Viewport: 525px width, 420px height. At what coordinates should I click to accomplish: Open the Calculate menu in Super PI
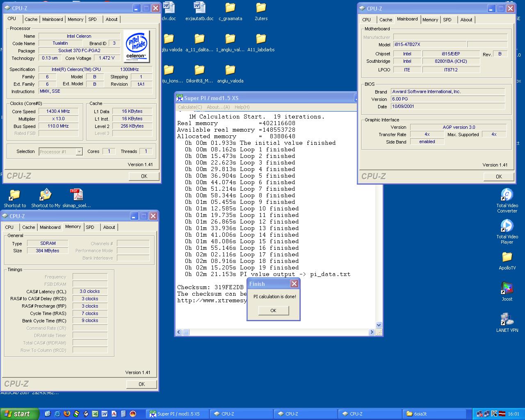click(x=190, y=107)
